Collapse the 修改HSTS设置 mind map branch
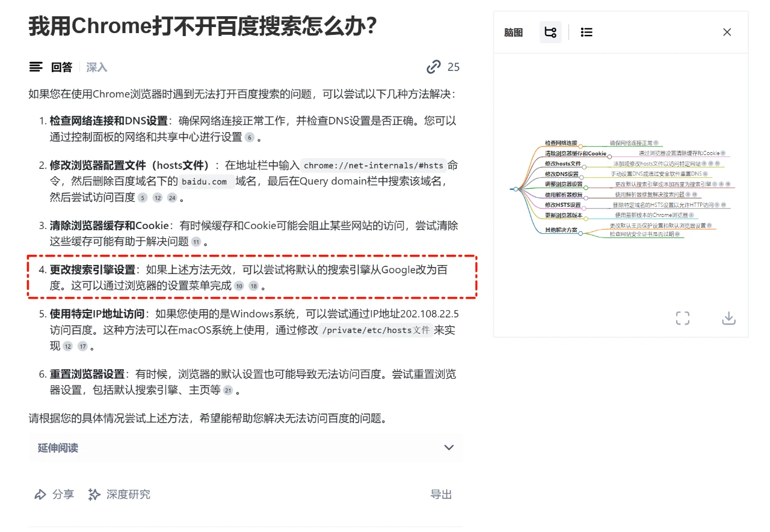770x532 pixels. click(584, 209)
